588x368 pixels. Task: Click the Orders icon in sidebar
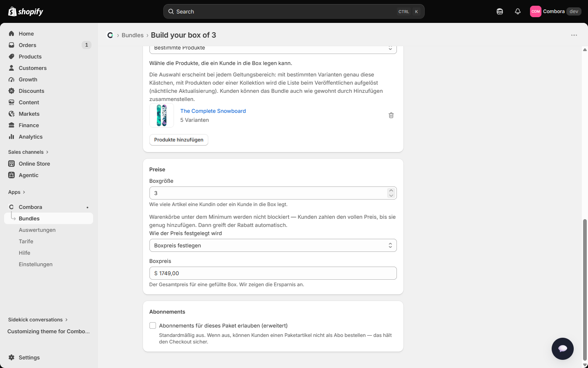coord(11,45)
